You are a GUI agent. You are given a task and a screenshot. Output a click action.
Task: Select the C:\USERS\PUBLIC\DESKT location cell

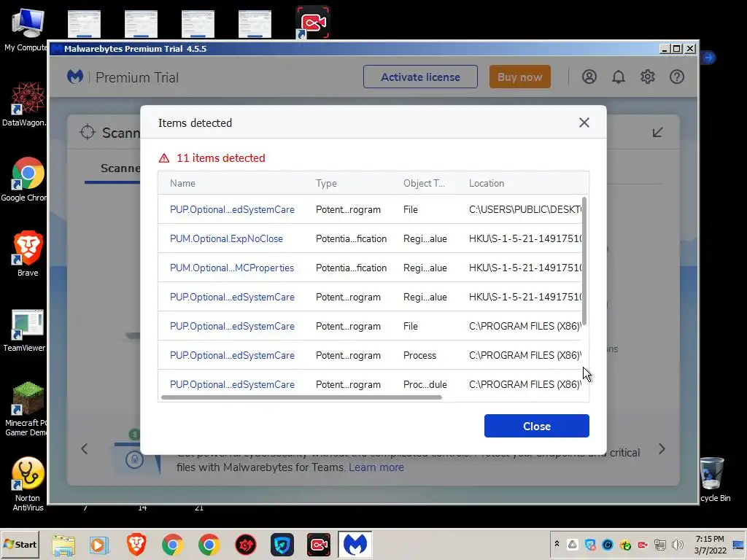tap(525, 209)
